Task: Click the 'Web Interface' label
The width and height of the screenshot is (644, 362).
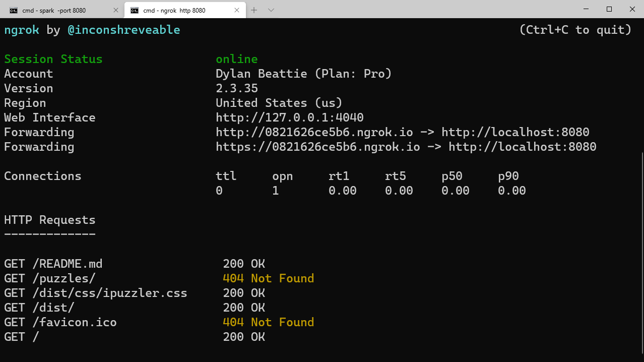Action: [x=50, y=117]
